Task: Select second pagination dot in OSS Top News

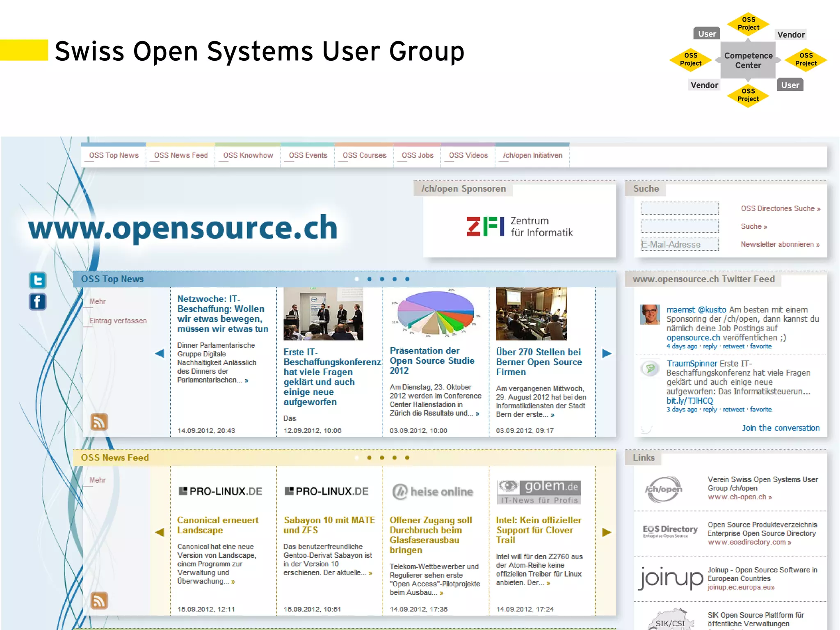Action: [370, 279]
